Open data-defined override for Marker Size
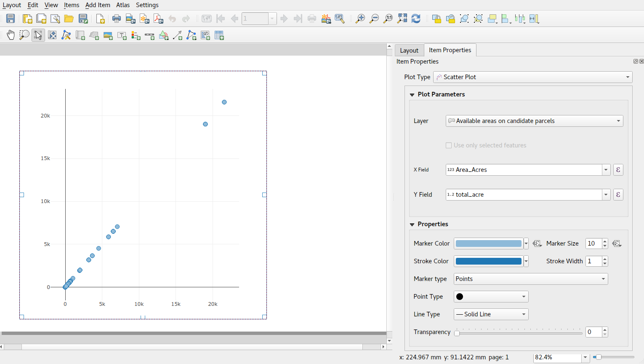 point(617,243)
